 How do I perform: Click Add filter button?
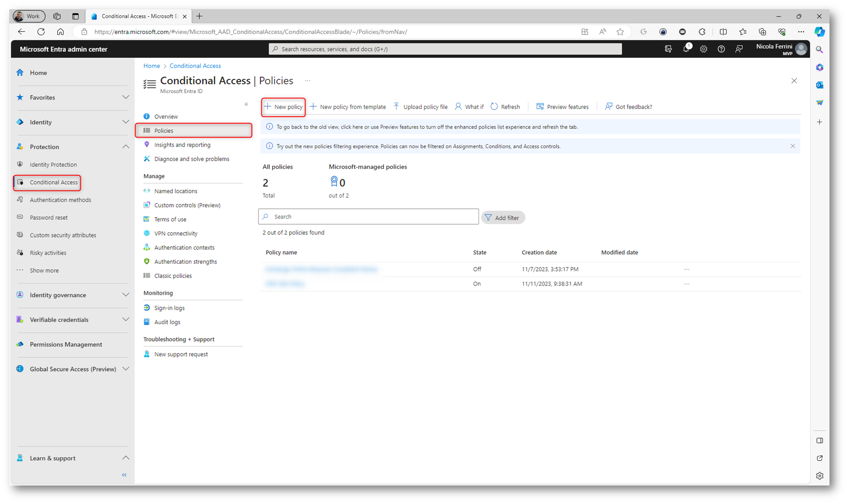click(x=503, y=218)
